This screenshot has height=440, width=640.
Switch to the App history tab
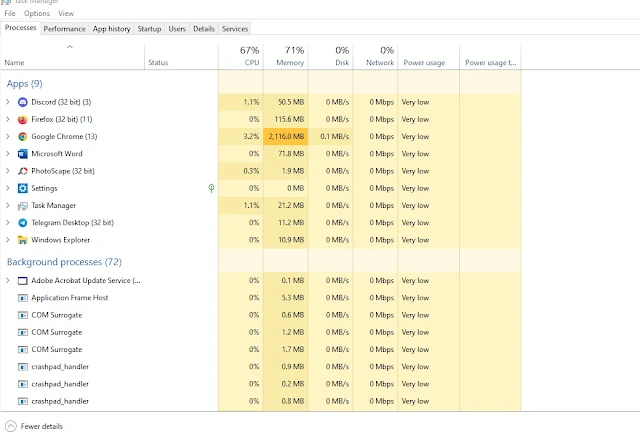pyautogui.click(x=111, y=29)
